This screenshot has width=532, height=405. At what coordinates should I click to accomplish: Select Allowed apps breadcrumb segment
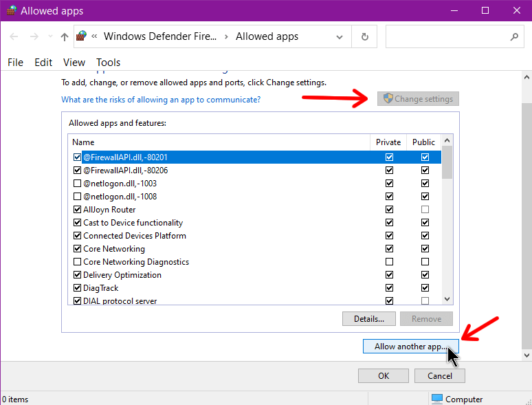coord(267,36)
